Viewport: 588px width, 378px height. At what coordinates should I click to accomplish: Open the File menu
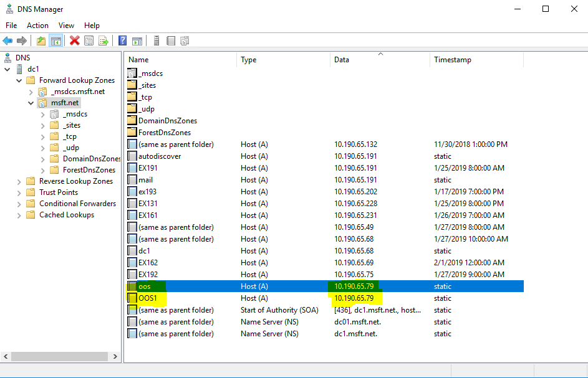coord(11,26)
